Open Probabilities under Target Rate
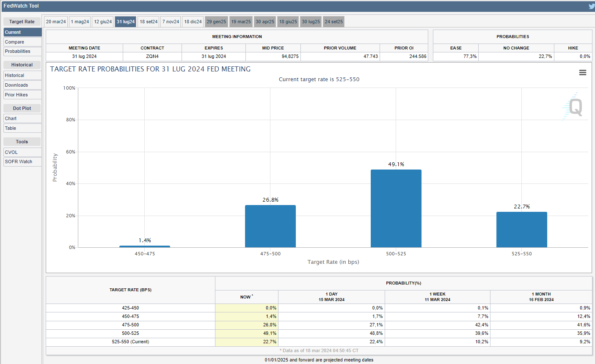The image size is (595, 364). click(22, 52)
